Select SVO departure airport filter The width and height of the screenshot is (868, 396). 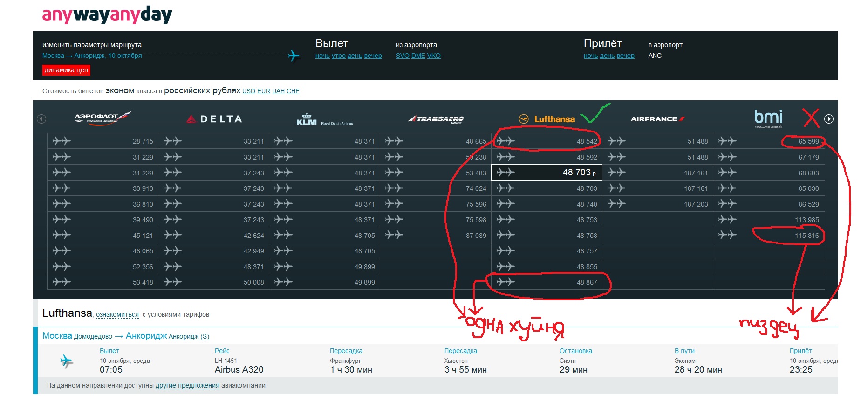point(403,56)
